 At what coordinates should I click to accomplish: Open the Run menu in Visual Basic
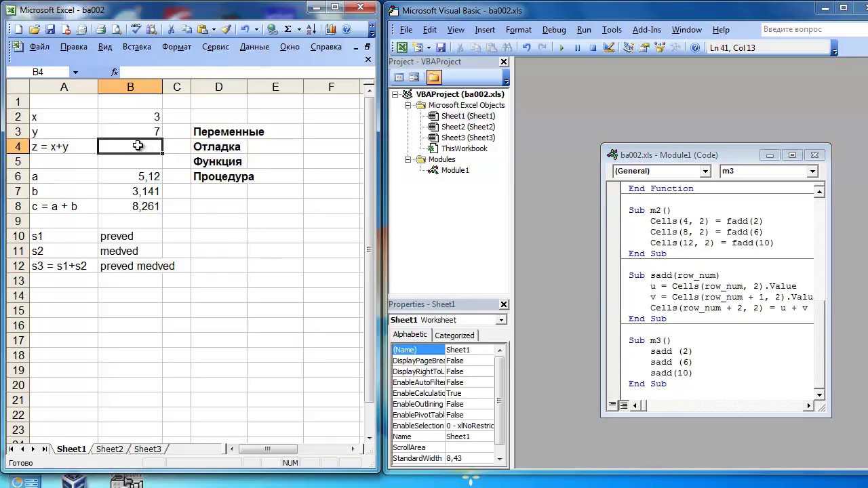[x=584, y=30]
